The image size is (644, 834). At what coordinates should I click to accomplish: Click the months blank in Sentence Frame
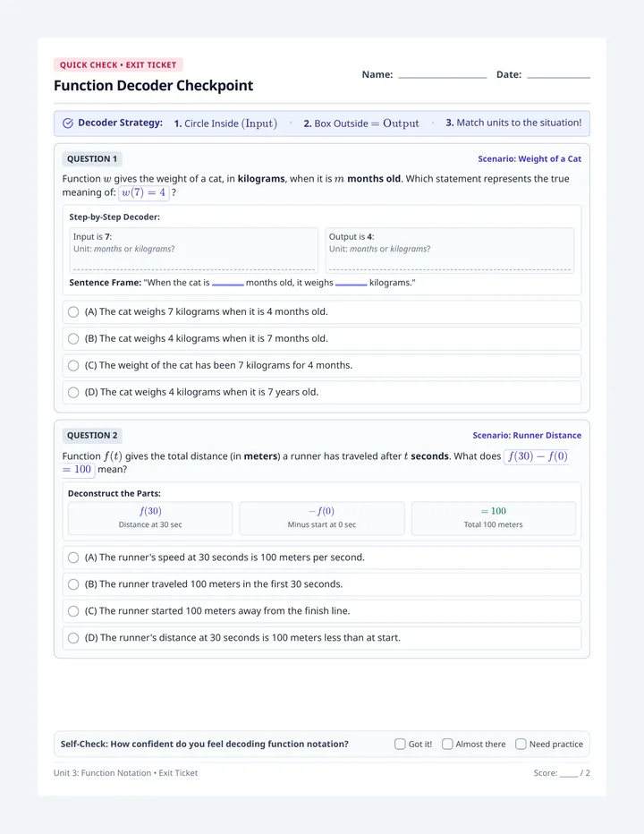point(227,284)
